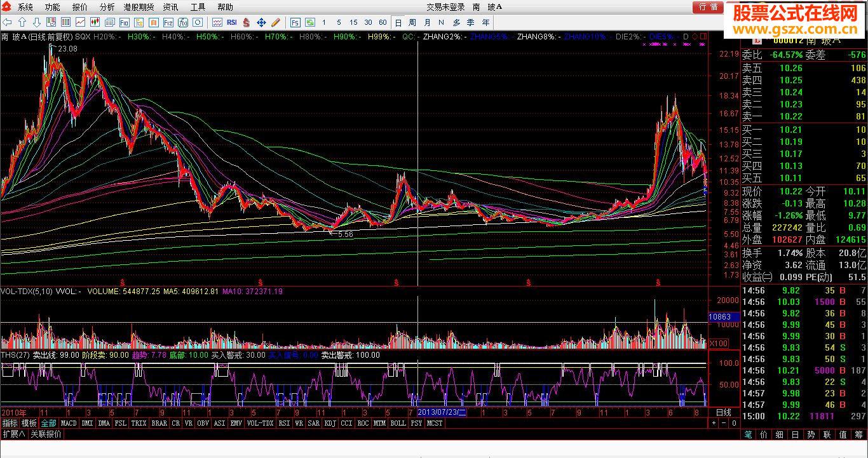The width and height of the screenshot is (868, 458).
Task: Switch to 30-minute period
Action: (368, 23)
